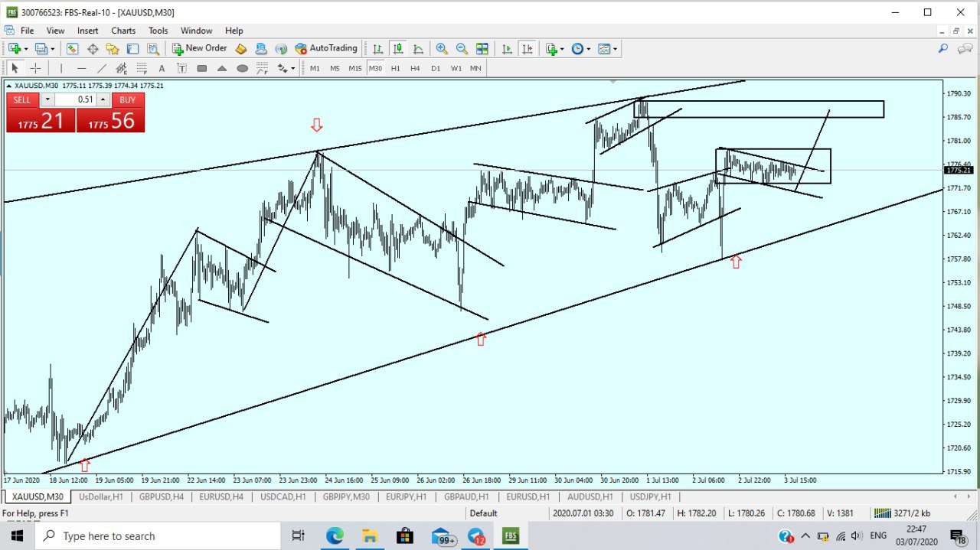Click the Windows Start button
Viewport: 980px width, 550px height.
click(x=17, y=536)
